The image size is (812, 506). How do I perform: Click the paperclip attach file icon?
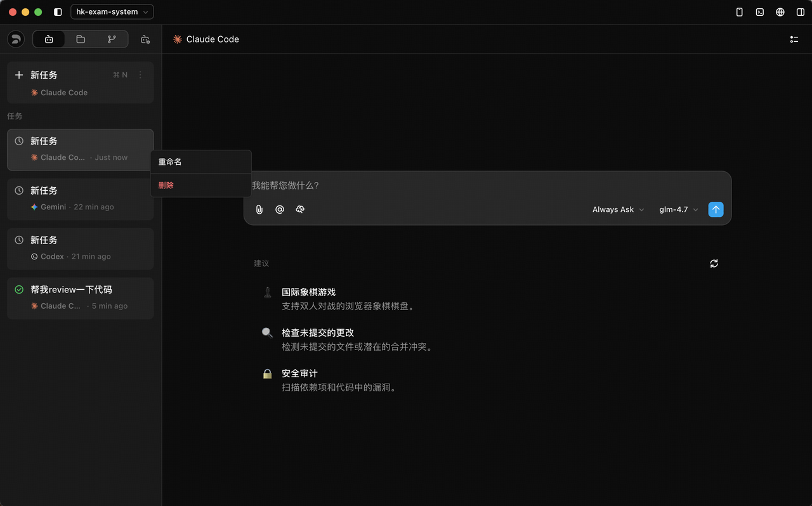pyautogui.click(x=259, y=209)
